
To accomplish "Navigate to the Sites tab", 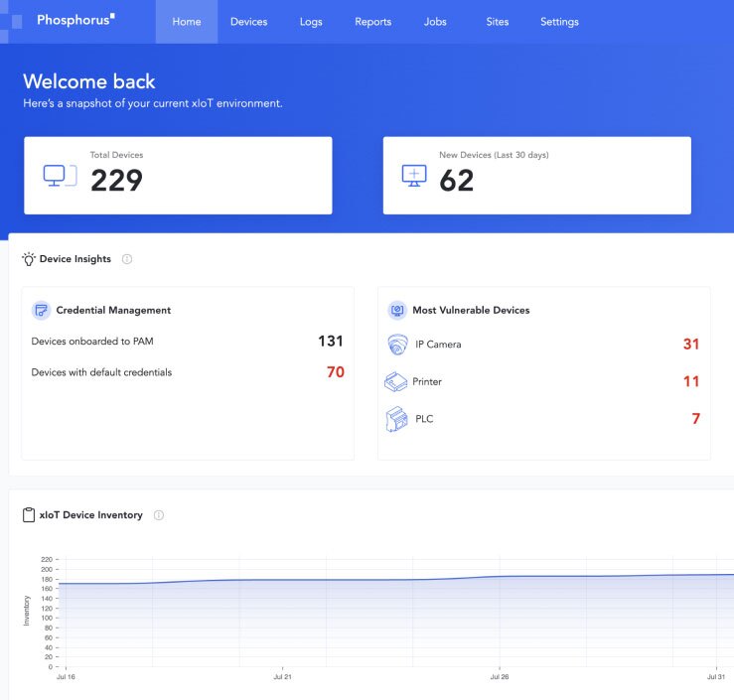I will tap(498, 22).
